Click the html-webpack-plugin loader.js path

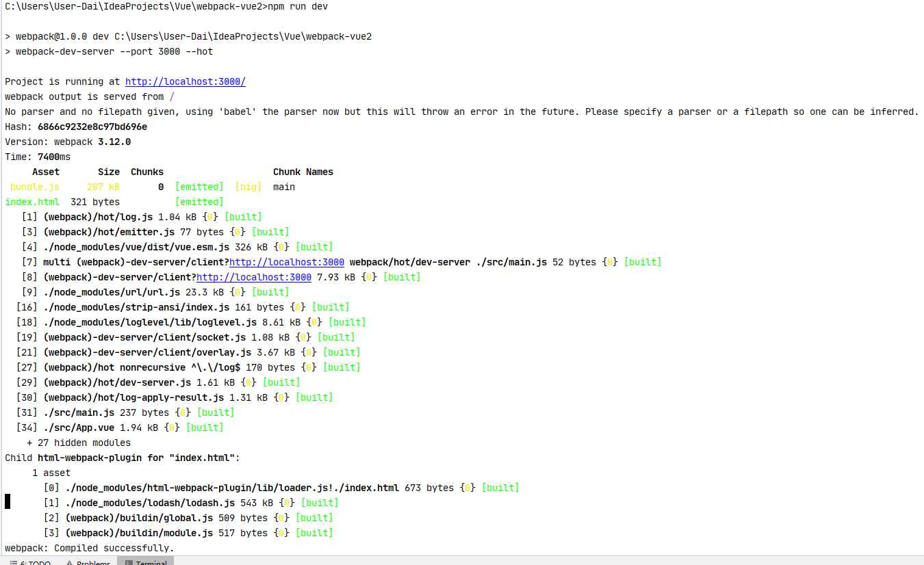pos(232,488)
